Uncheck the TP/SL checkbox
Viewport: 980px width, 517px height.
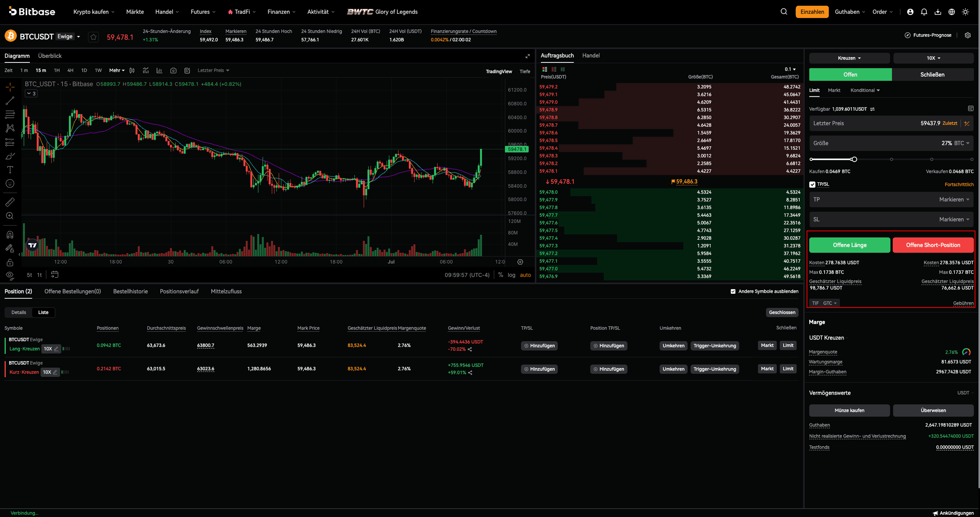(x=812, y=185)
